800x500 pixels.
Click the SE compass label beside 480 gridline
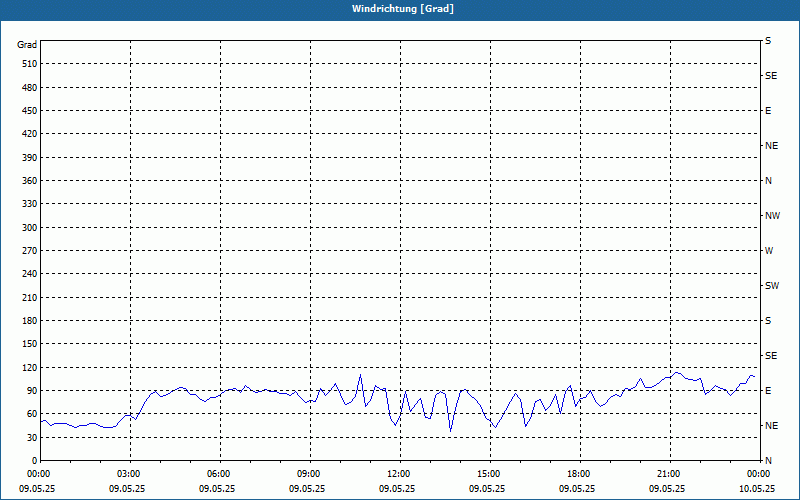(771, 76)
